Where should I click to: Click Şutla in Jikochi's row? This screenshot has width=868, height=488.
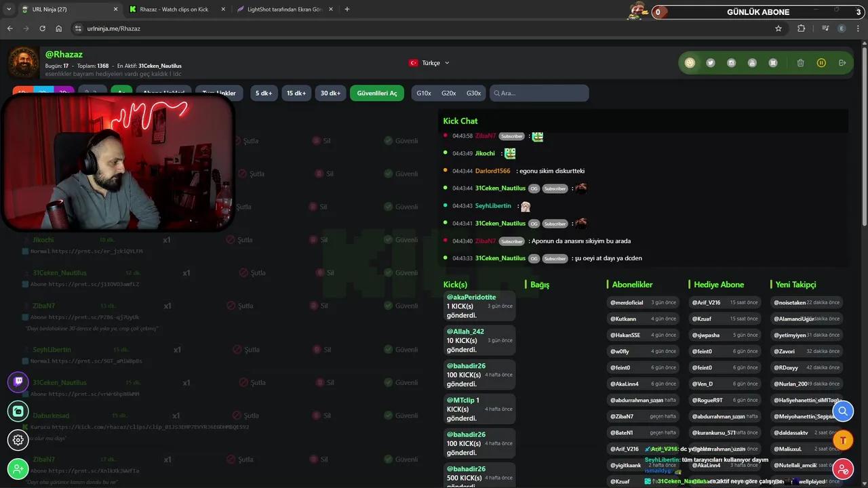pos(239,240)
